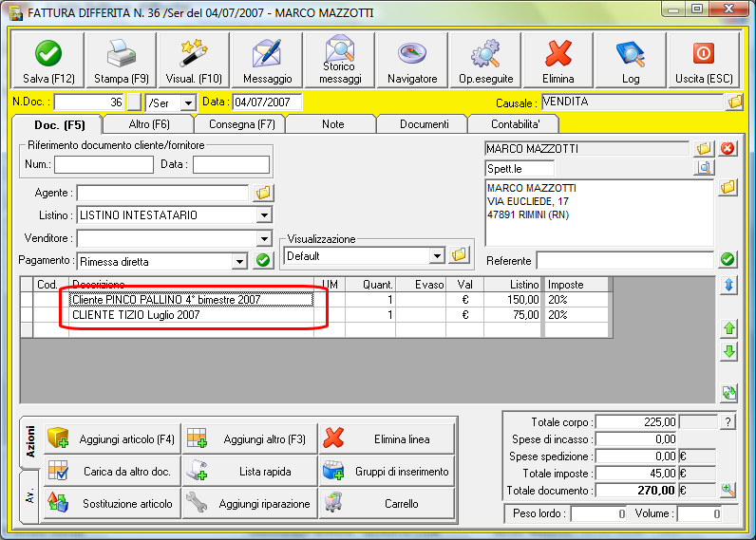Open the Carrello button

387,503
